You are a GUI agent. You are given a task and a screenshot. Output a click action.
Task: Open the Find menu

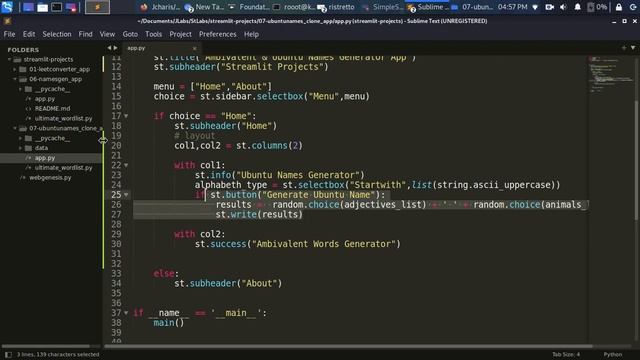[x=85, y=34]
